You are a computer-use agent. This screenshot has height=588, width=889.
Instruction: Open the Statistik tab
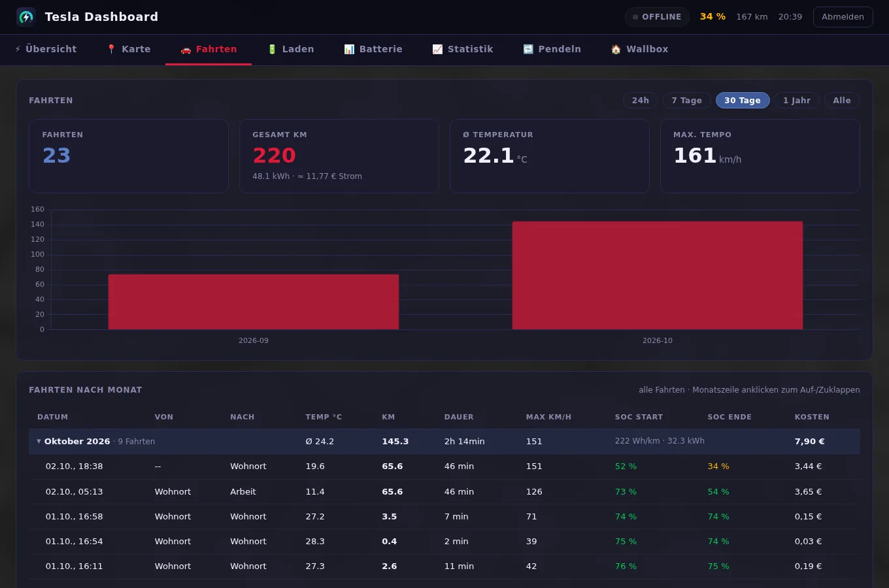[463, 49]
